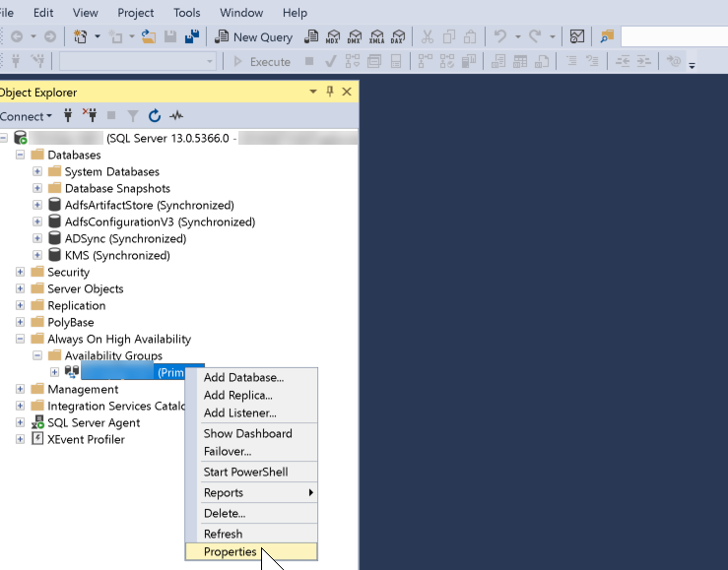Click the Save disk icon
The width and height of the screenshot is (728, 570).
[170, 36]
